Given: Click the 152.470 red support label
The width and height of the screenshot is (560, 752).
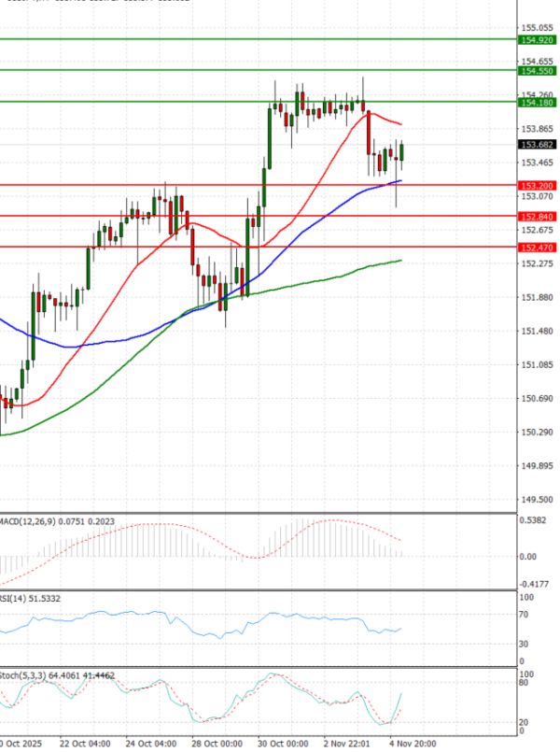Looking at the screenshot, I should [x=537, y=248].
